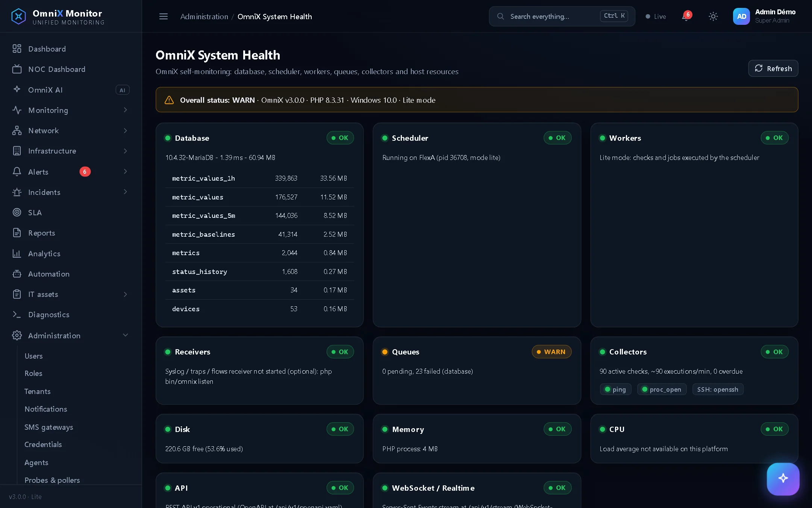This screenshot has width=812, height=508.
Task: Click the OmniX Monitor hexagon logo
Action: coord(18,17)
